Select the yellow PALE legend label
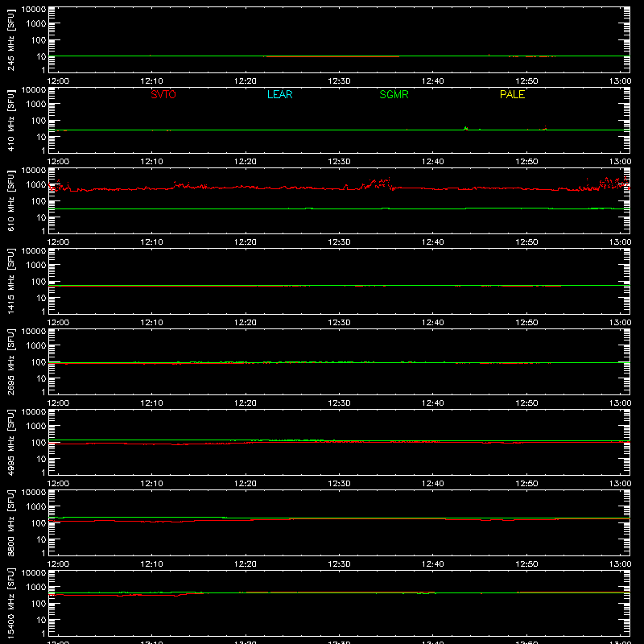Viewport: 644px width, 644px height. tap(512, 94)
